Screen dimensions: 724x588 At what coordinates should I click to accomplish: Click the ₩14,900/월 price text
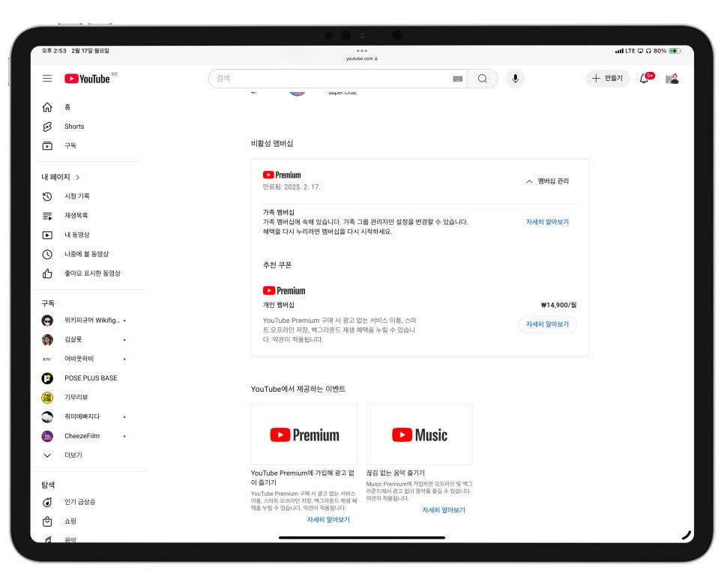tap(558, 305)
